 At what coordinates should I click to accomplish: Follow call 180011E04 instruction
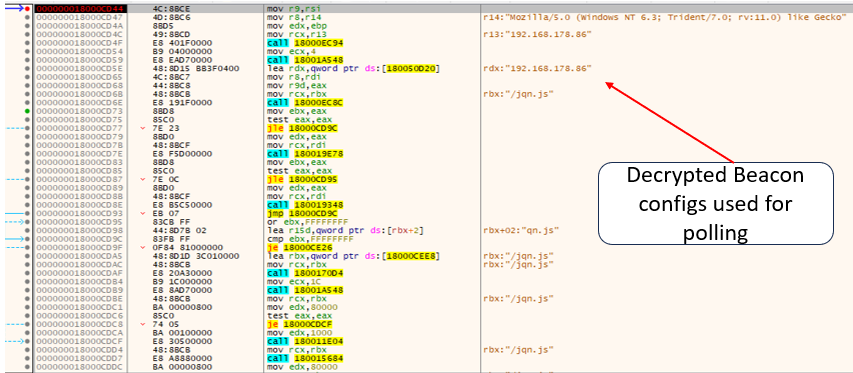305,341
